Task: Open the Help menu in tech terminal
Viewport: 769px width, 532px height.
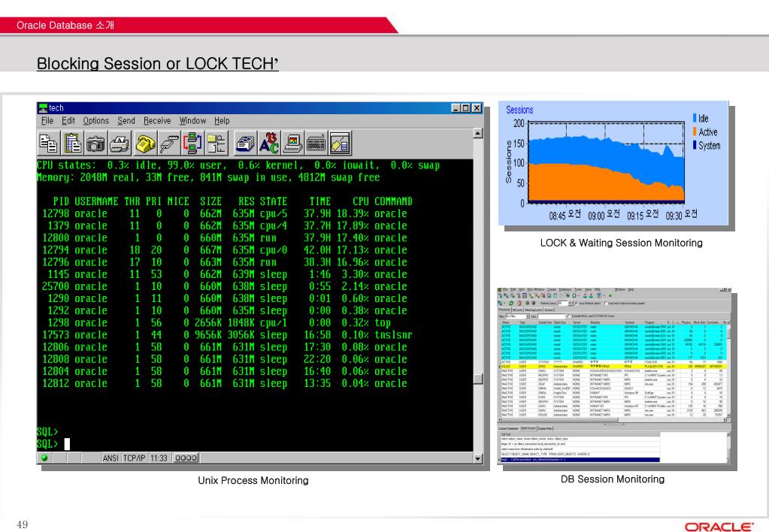Action: (x=222, y=121)
